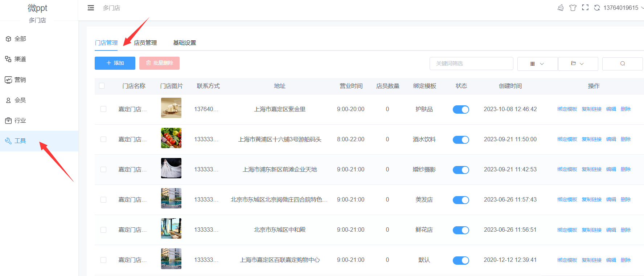
Task: Click the 创建时间 column header
Action: coord(510,86)
